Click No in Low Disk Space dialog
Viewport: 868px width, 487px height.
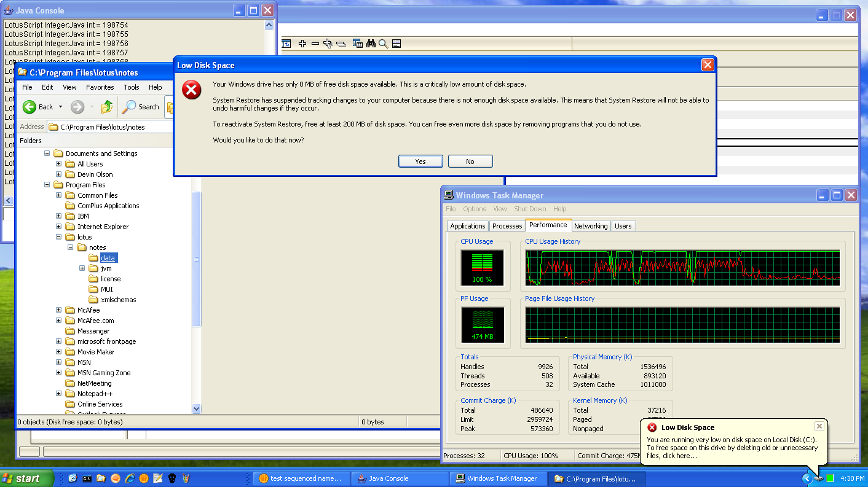[x=470, y=162]
